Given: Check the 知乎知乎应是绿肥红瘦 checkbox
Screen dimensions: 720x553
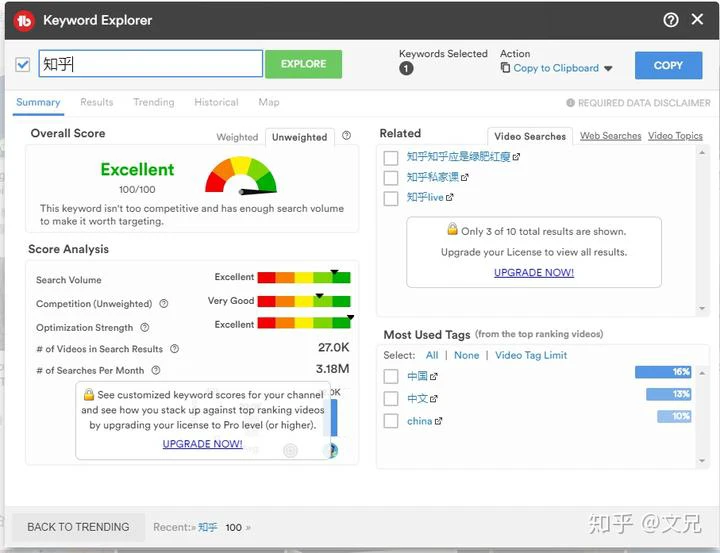Looking at the screenshot, I should click(391, 158).
